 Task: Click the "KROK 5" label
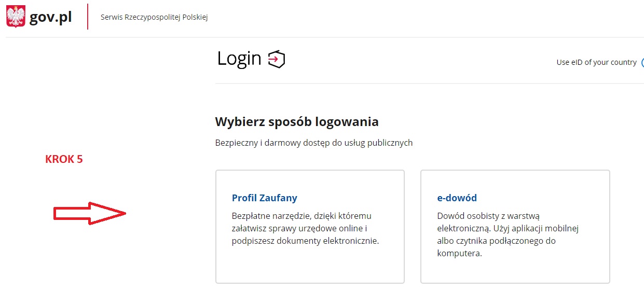(63, 159)
